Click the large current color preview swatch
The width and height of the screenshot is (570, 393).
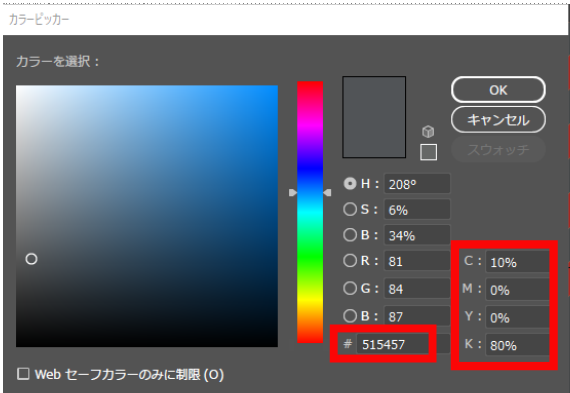374,117
